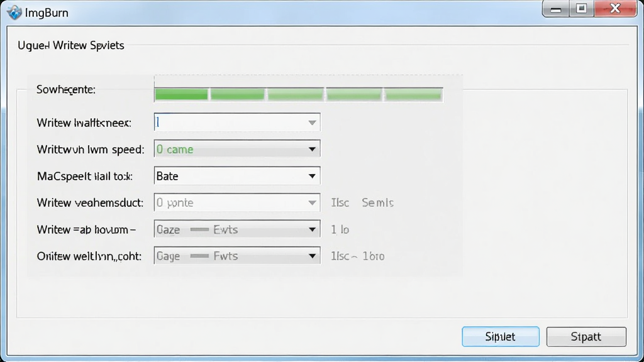This screenshot has width=644, height=362.
Task: Click the 'Sipılet' button
Action: click(x=500, y=337)
